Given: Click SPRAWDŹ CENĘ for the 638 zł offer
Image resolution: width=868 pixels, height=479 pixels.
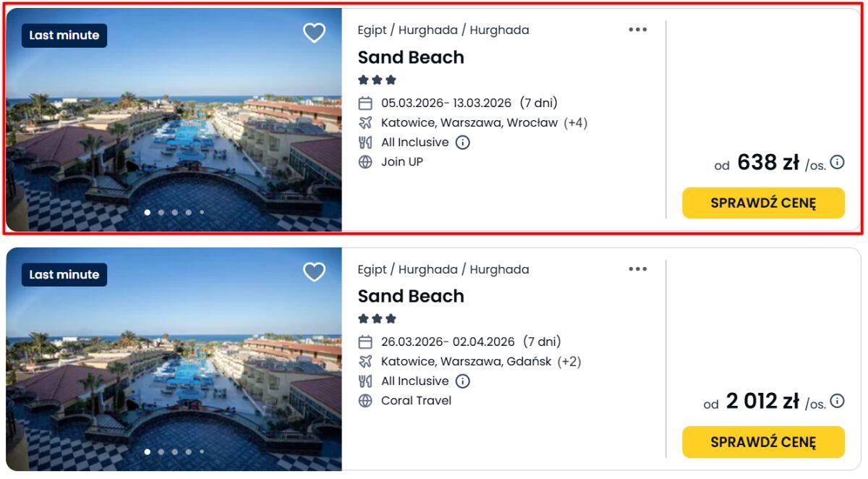Looking at the screenshot, I should click(x=763, y=203).
